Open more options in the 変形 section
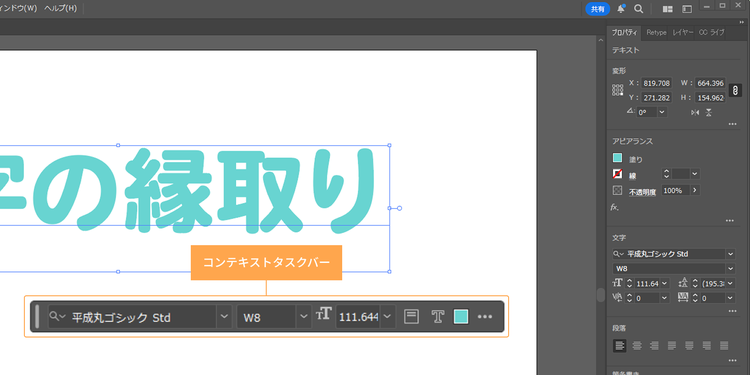This screenshot has width=750, height=375. coord(732,124)
